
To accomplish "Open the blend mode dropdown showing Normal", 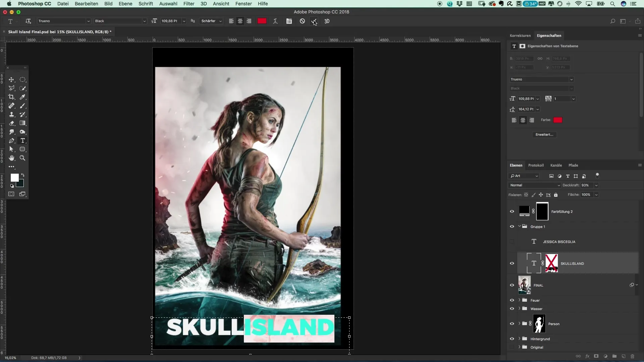I will (x=534, y=185).
